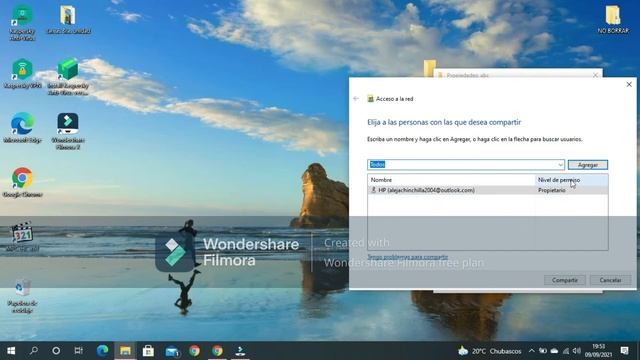Open the Kaspersky VPN desktop shortcut

[22, 73]
